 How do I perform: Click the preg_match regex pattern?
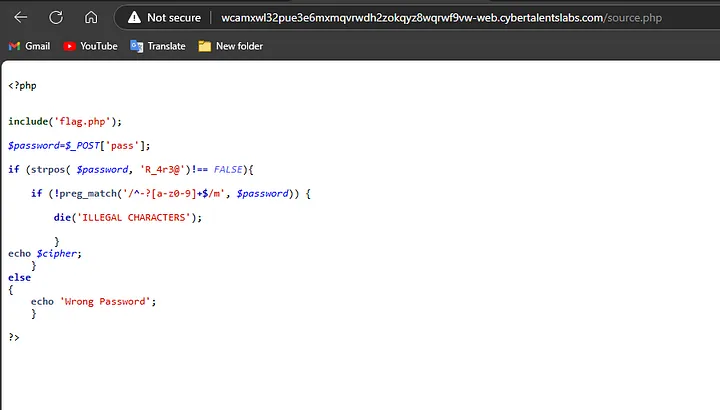coord(174,193)
